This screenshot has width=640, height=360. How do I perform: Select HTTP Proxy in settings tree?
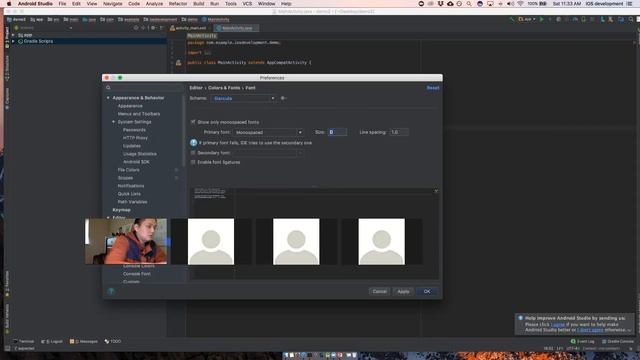click(135, 138)
